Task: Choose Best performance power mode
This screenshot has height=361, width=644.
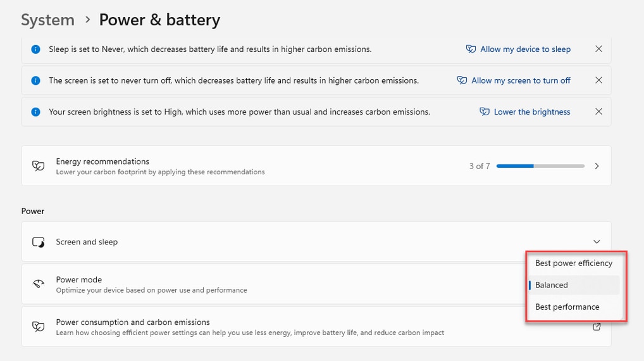Action: (x=574, y=307)
